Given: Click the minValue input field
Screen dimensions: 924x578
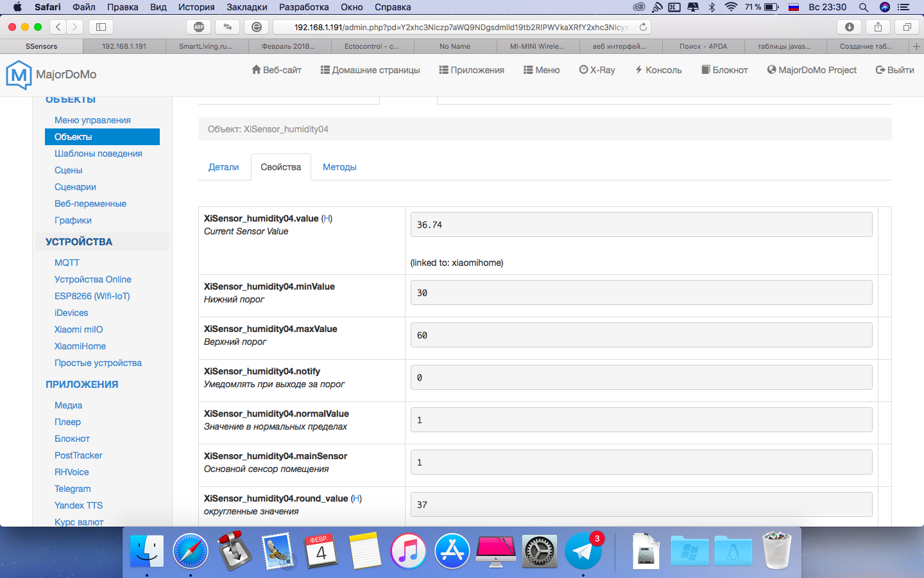Looking at the screenshot, I should 641,293.
